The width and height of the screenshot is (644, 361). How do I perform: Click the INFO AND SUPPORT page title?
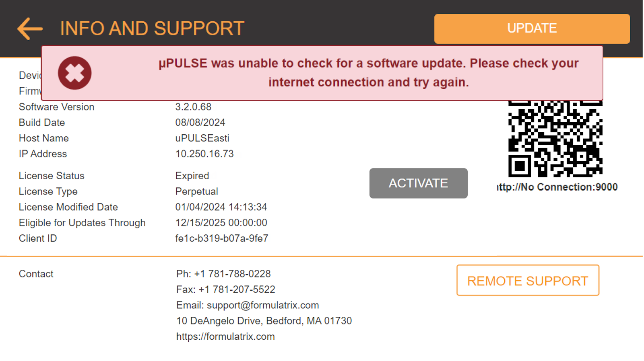[x=152, y=29]
